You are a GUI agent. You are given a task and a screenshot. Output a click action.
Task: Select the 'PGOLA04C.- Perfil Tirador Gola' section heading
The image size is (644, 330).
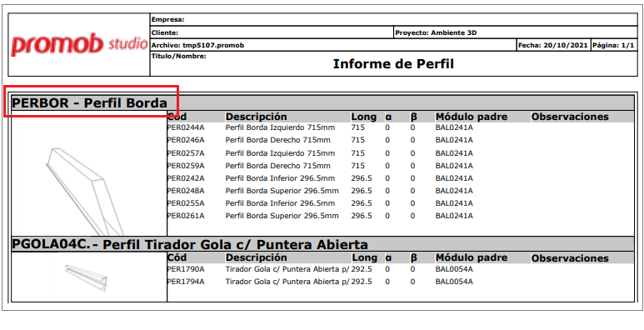pyautogui.click(x=190, y=244)
